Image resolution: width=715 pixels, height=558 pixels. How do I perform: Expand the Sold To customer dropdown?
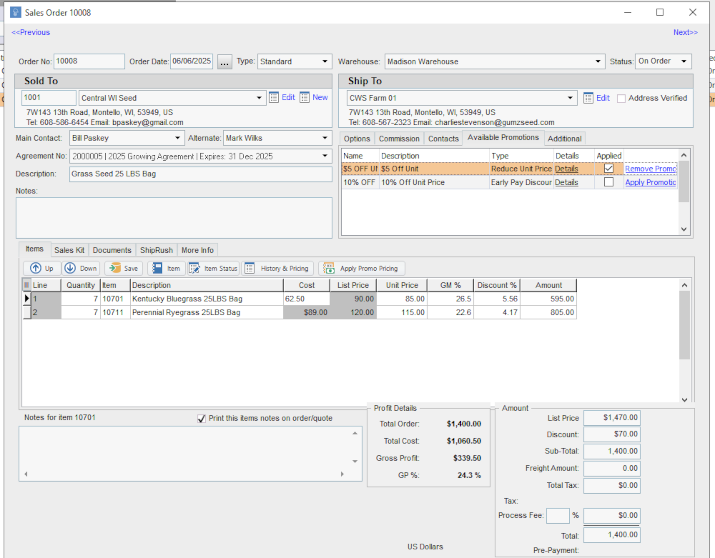(259, 98)
